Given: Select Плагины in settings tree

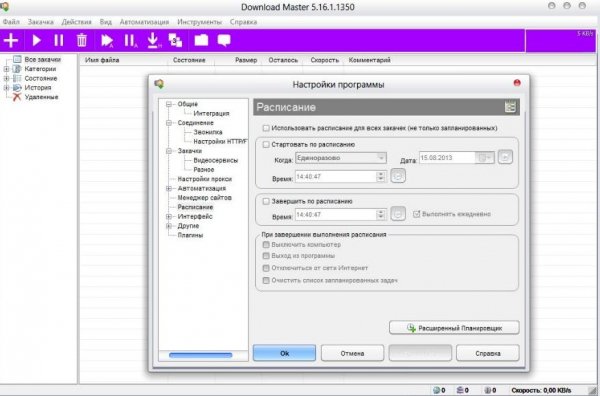Looking at the screenshot, I should coord(190,235).
